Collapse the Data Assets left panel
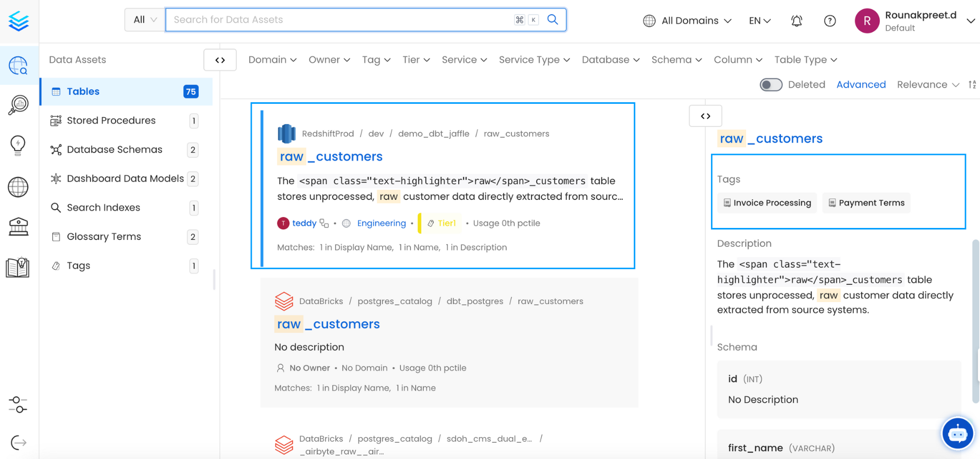 tap(220, 60)
